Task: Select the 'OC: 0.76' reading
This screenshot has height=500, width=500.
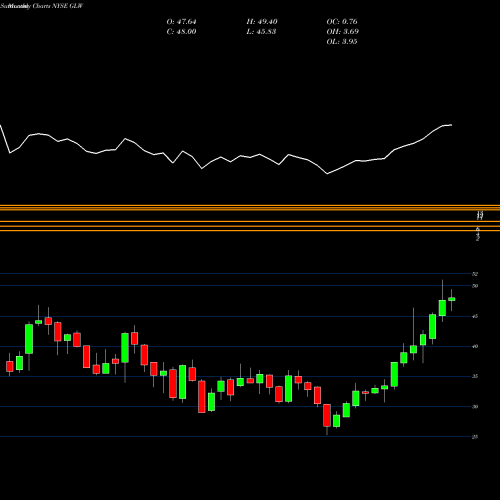Action: click(342, 22)
